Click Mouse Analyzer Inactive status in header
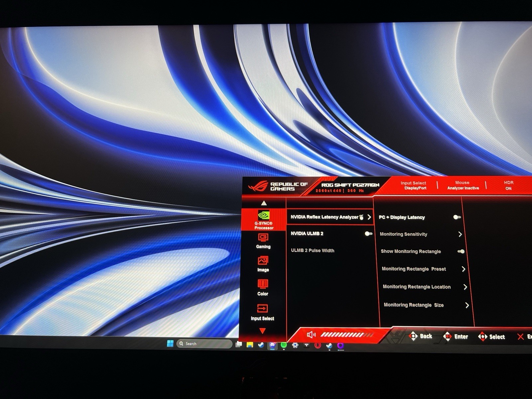 click(463, 185)
